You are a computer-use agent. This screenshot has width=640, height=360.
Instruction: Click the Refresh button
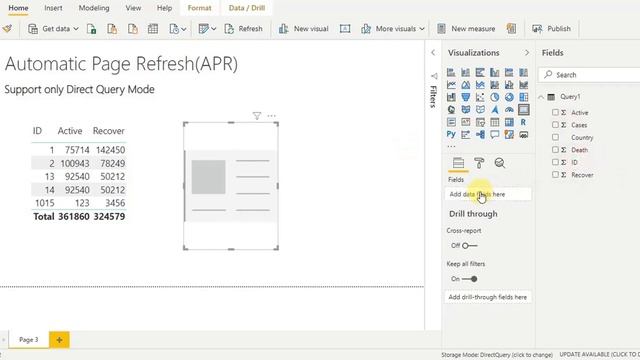click(x=244, y=29)
